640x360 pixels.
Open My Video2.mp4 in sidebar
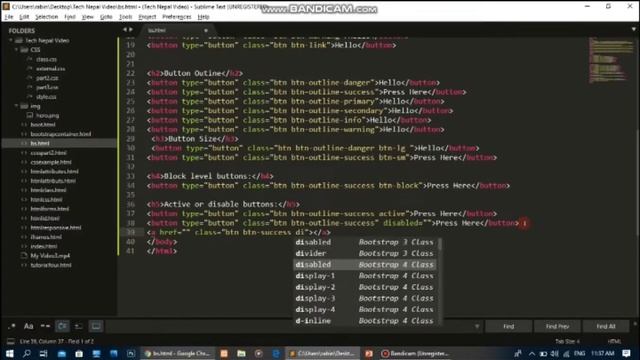(x=50, y=256)
